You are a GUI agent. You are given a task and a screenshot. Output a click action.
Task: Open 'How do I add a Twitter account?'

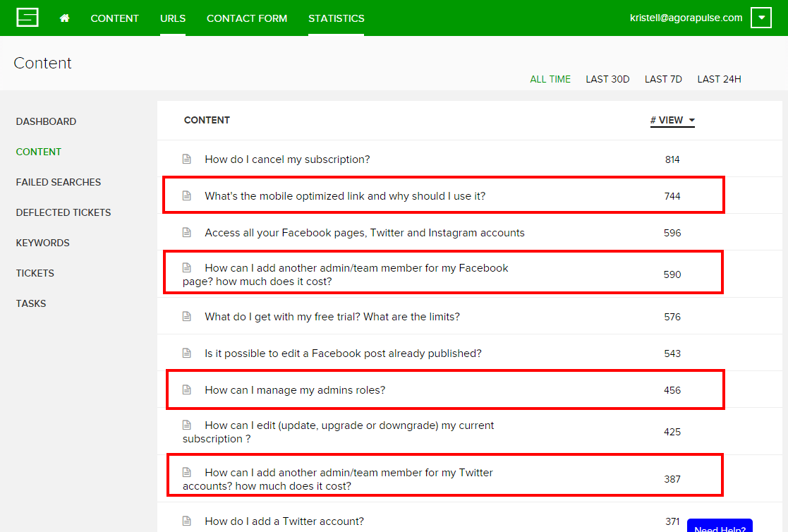coord(284,521)
